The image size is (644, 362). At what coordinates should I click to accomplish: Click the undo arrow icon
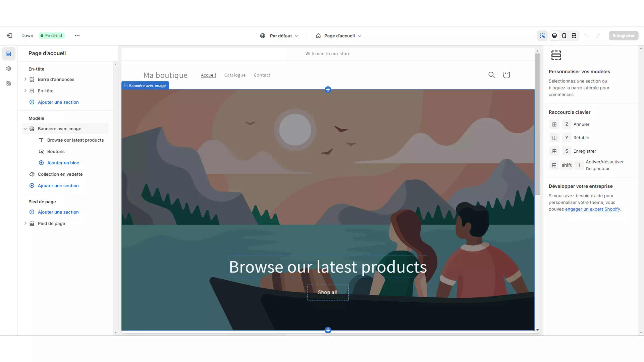(586, 36)
